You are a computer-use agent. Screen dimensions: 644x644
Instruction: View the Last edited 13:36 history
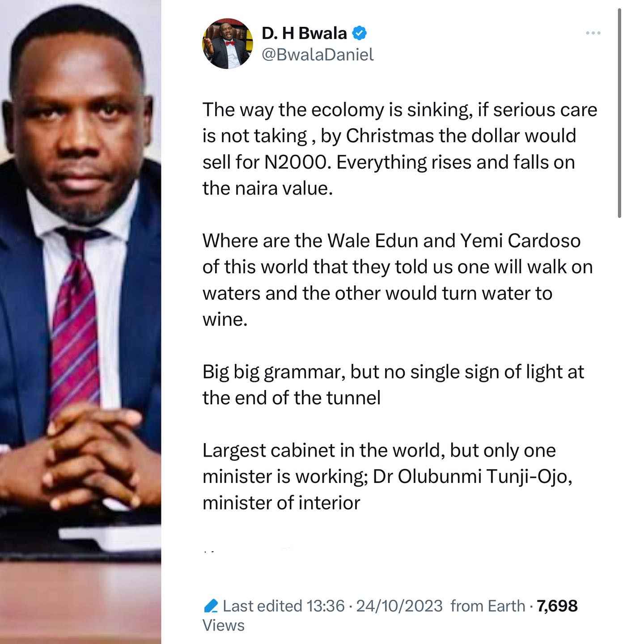[284, 606]
